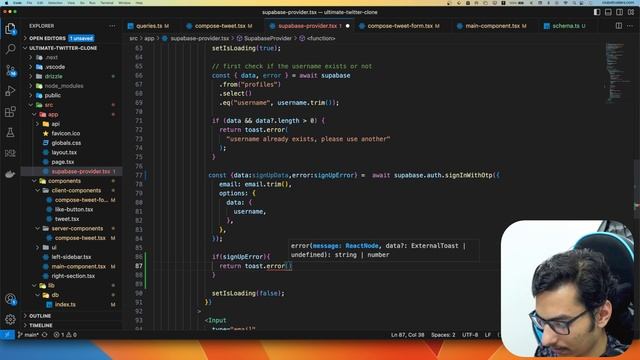Screen dimensions: 640x360
Task: Expand the .next folder
Action: click(x=52, y=58)
